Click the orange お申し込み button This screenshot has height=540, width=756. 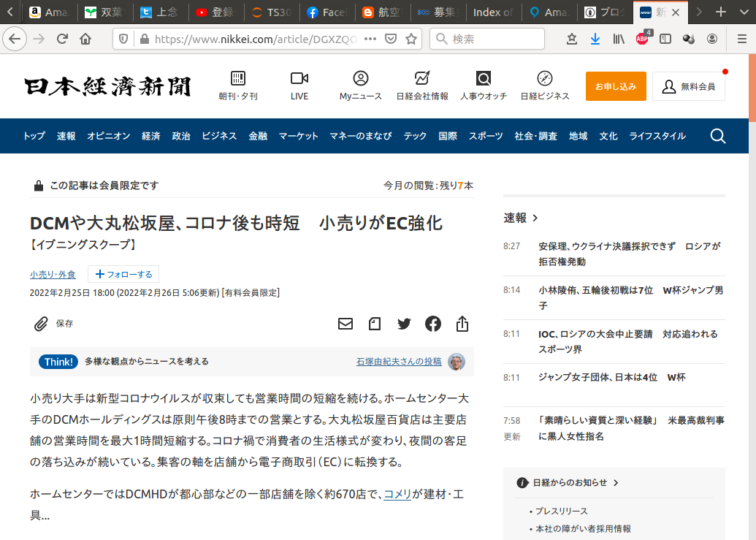[x=616, y=86]
